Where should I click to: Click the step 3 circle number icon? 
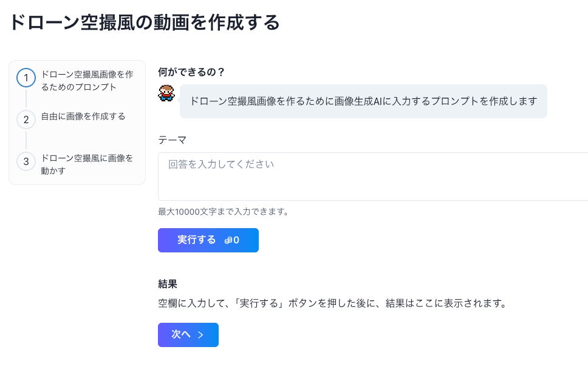click(x=26, y=161)
